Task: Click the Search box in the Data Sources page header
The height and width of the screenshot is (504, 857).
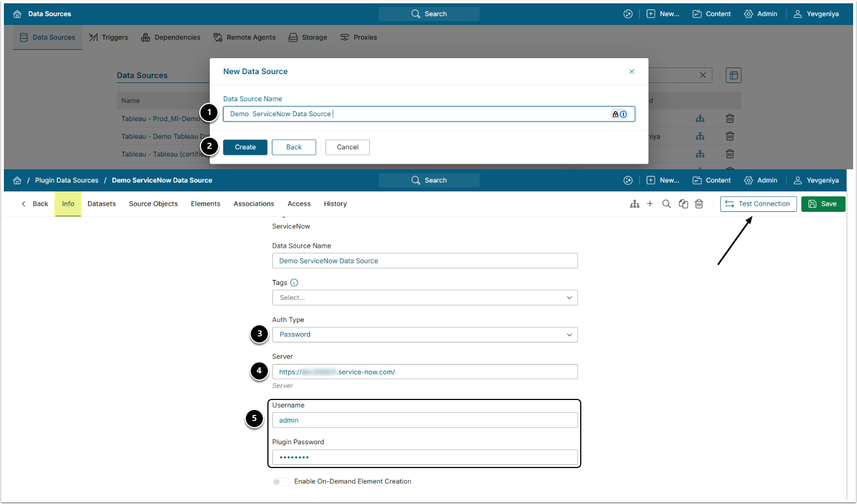Action: (x=429, y=14)
